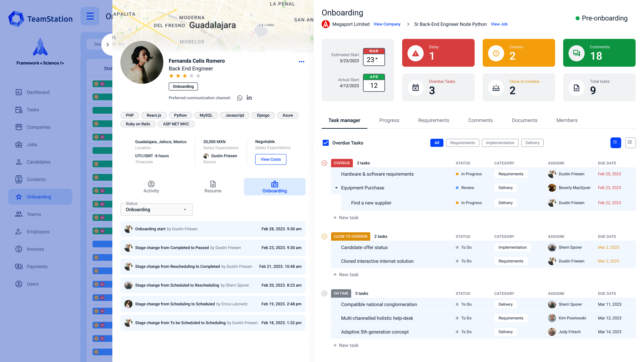Switch to candidate's Resume tab
644x362 pixels.
point(213,187)
